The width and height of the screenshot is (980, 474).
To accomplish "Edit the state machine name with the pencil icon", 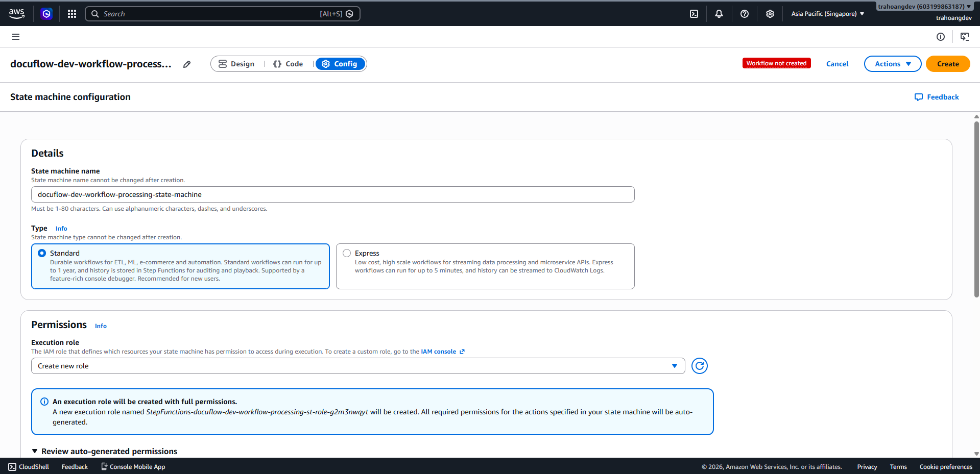I will 187,64.
